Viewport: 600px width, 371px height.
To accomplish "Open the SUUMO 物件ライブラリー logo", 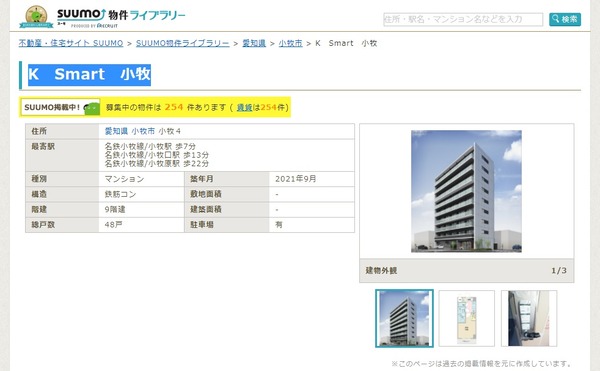I will click(x=121, y=18).
